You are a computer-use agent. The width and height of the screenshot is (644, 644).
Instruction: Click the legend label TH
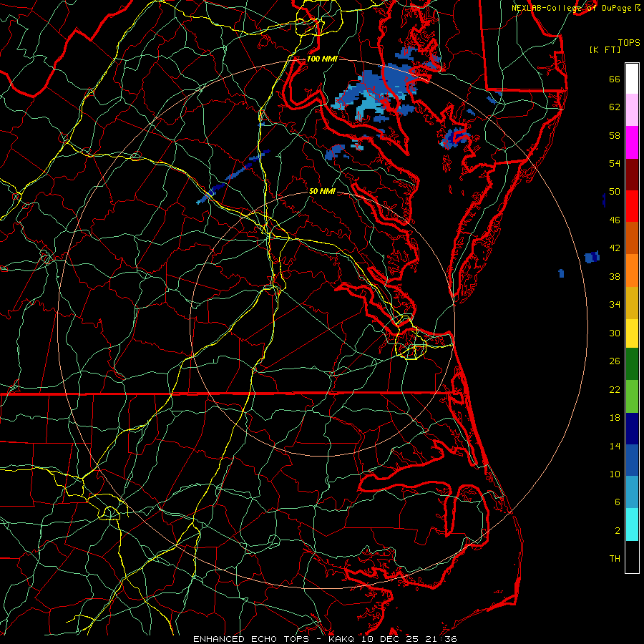615,559
